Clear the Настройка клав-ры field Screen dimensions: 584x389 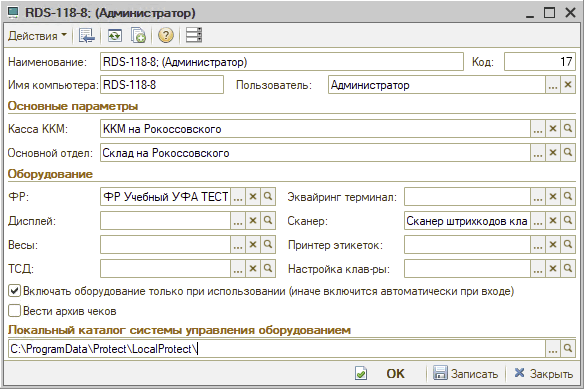tap(553, 269)
